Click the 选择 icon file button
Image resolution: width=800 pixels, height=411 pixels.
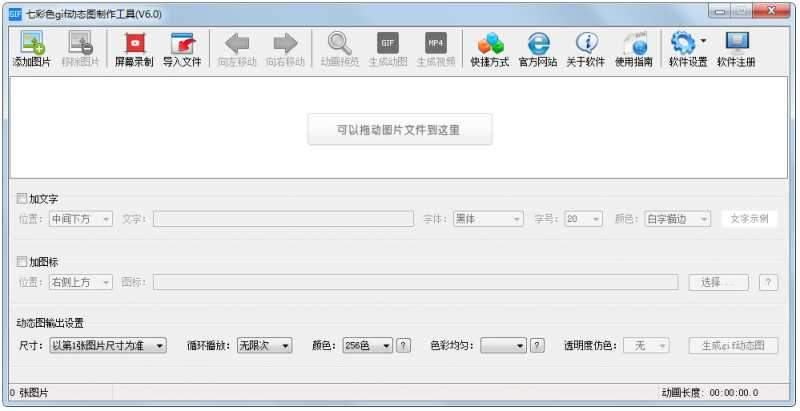[718, 282]
